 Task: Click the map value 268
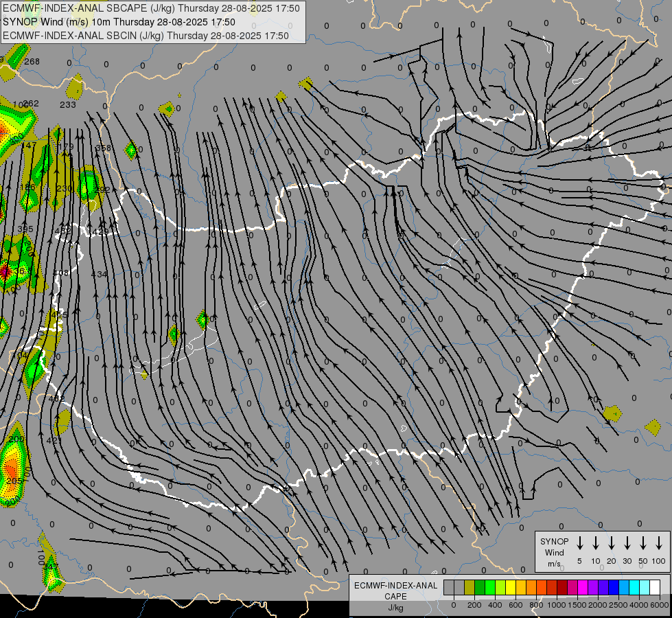pos(32,62)
